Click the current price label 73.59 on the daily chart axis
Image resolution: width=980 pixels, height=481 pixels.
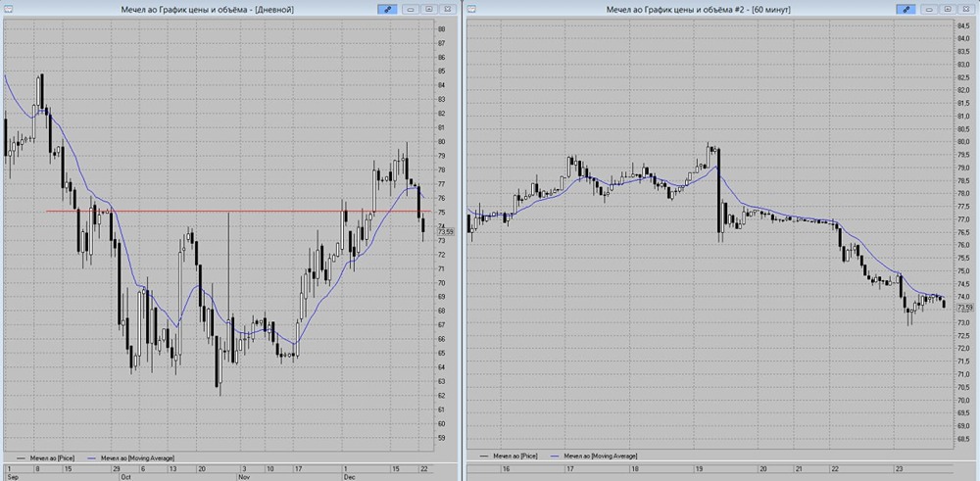(x=446, y=231)
